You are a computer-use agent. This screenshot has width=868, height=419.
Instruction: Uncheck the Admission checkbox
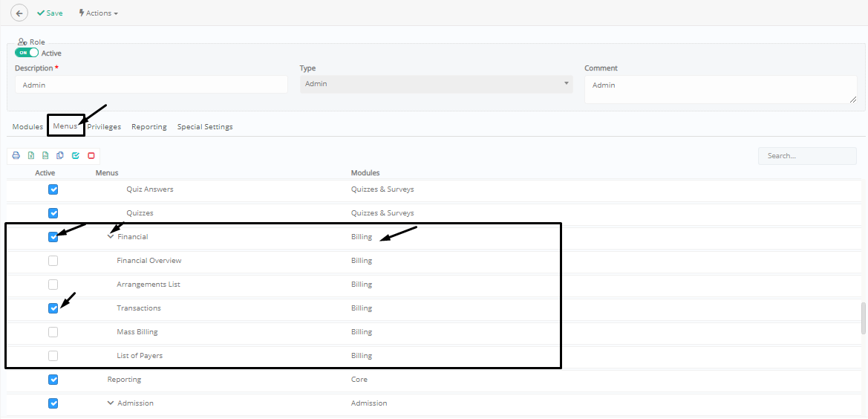[x=53, y=403]
